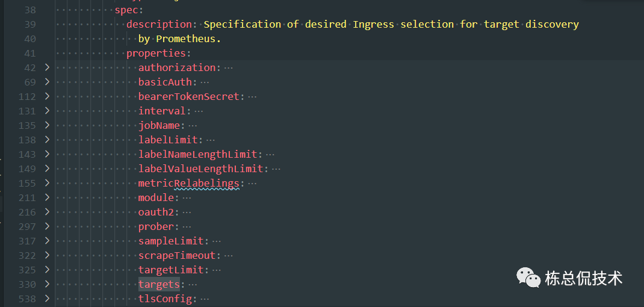
Task: Unfold the oauth2 block with its chevron
Action: 46,212
